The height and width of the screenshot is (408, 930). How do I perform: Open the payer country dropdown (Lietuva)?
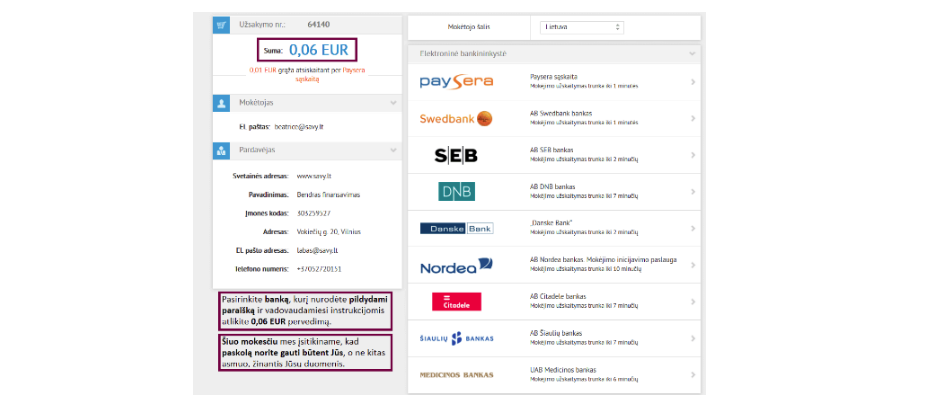(582, 27)
